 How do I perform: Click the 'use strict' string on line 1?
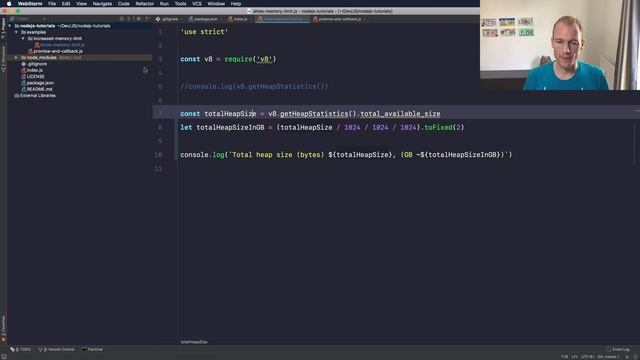click(x=204, y=32)
